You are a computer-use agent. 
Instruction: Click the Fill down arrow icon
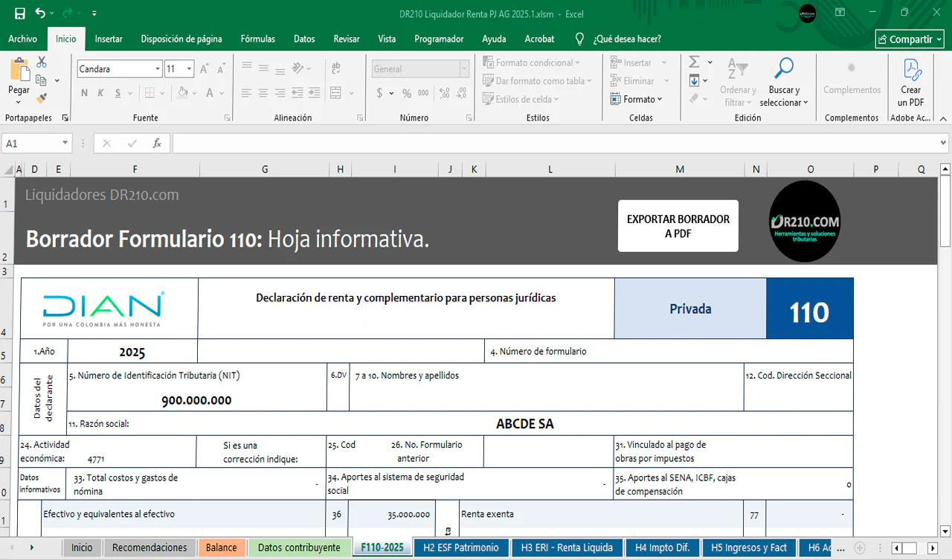click(694, 80)
